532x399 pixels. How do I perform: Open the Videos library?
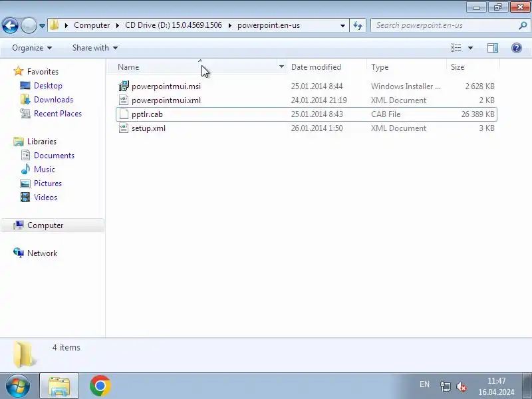click(x=45, y=197)
